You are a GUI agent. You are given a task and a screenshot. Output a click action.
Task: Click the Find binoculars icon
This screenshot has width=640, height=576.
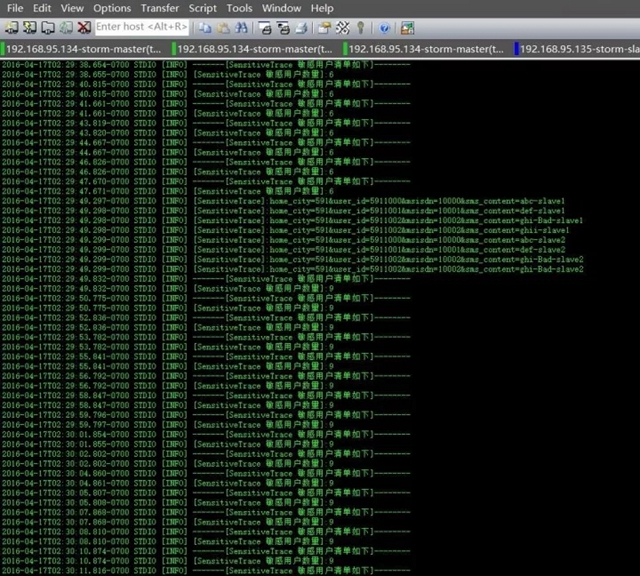pyautogui.click(x=240, y=27)
